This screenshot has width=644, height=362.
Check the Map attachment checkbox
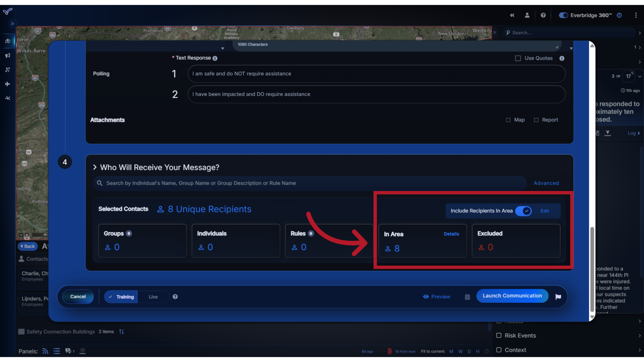tap(508, 120)
